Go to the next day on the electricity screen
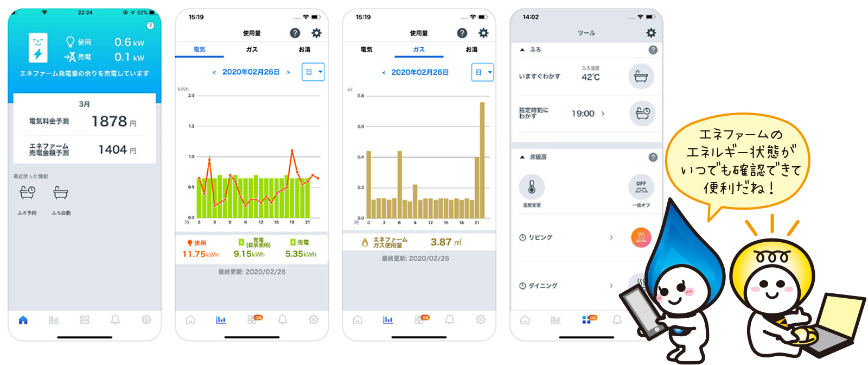Screen dimensions: 868x365 [289, 72]
